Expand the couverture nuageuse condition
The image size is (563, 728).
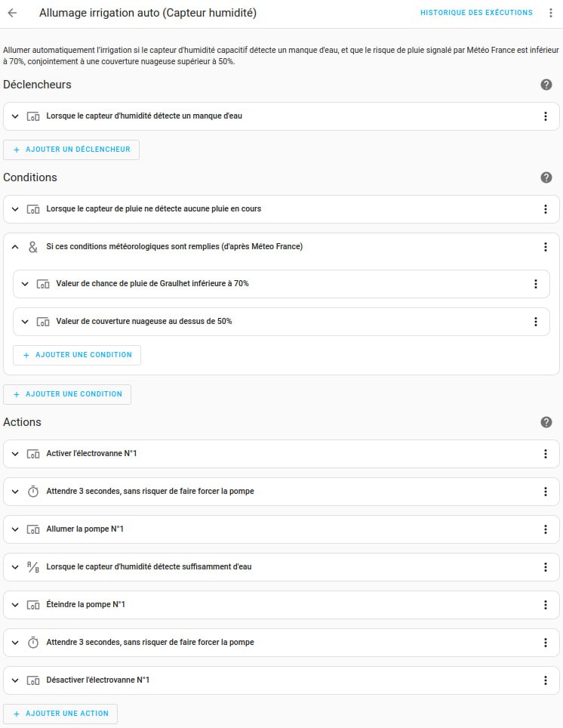[25, 322]
